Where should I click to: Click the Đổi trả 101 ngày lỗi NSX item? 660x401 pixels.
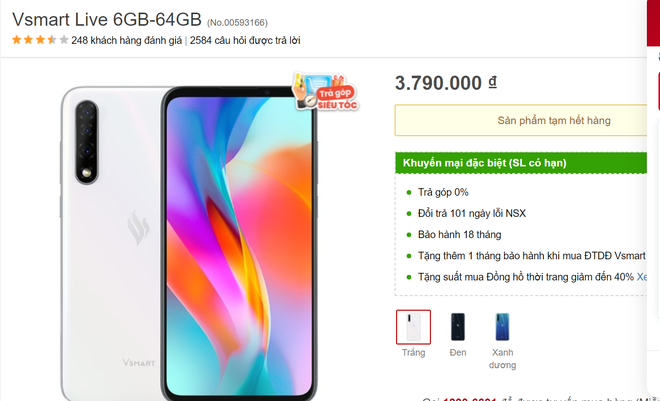click(471, 213)
